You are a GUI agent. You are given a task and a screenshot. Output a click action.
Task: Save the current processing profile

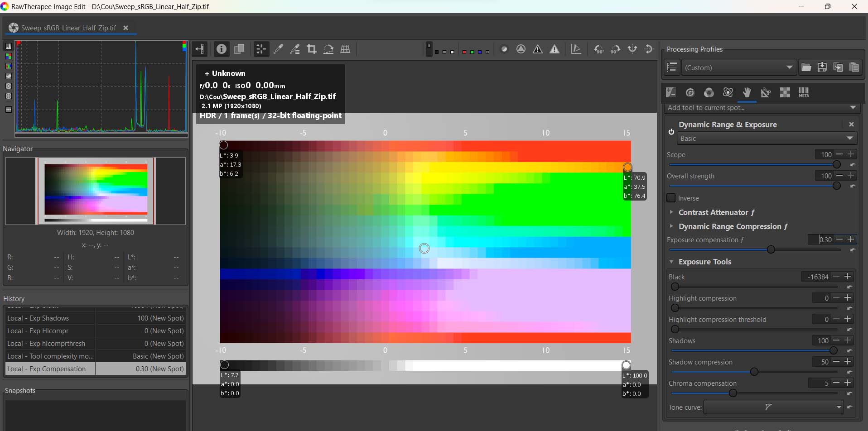pyautogui.click(x=822, y=67)
